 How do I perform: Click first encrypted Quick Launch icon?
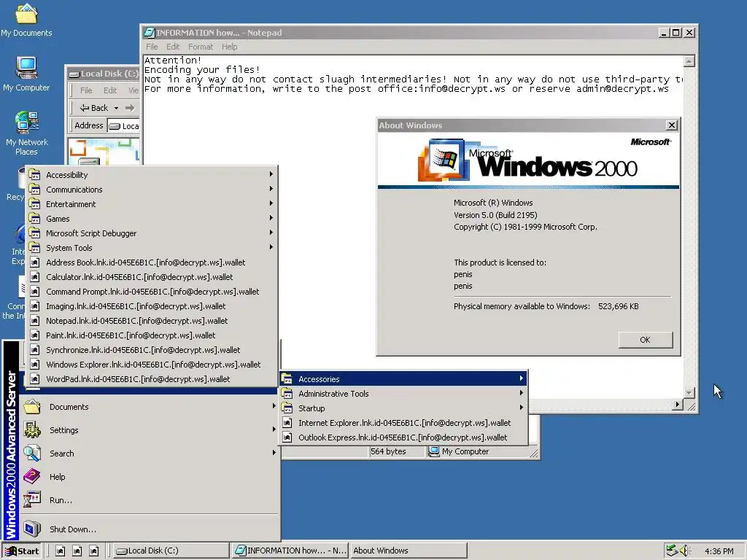[60, 551]
